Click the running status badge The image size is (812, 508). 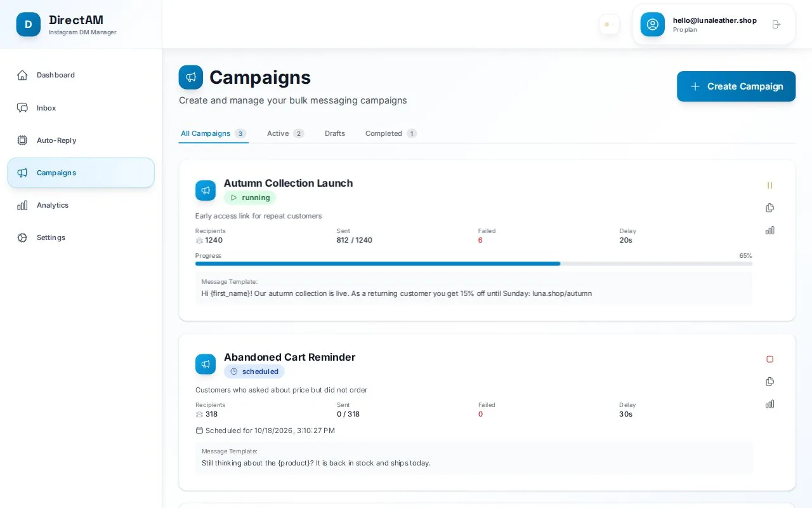pyautogui.click(x=250, y=197)
